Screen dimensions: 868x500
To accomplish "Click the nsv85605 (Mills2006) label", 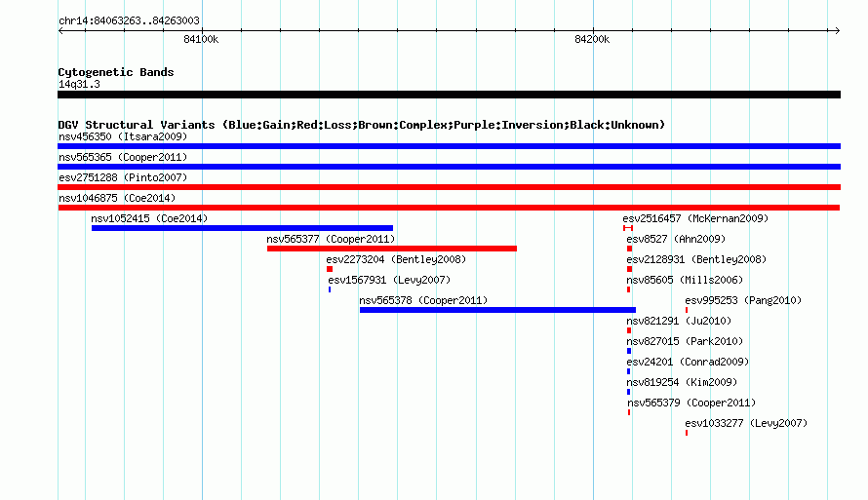I will (685, 280).
